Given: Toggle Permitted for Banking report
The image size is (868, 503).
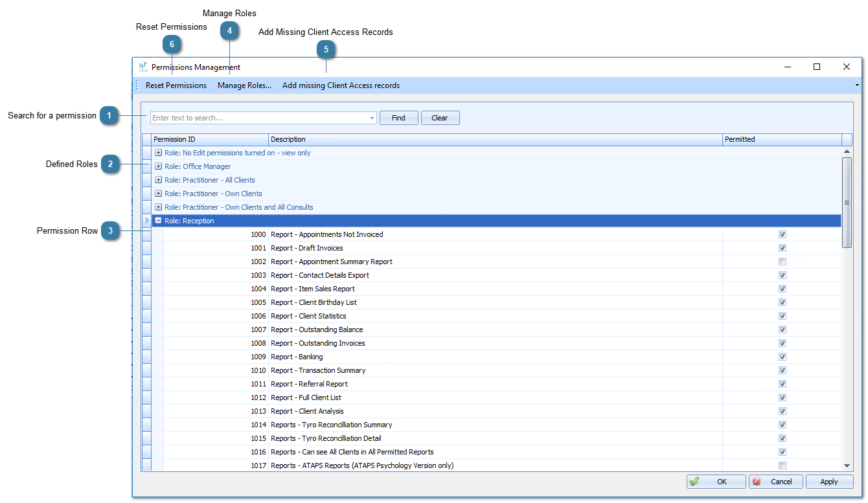Looking at the screenshot, I should [782, 357].
